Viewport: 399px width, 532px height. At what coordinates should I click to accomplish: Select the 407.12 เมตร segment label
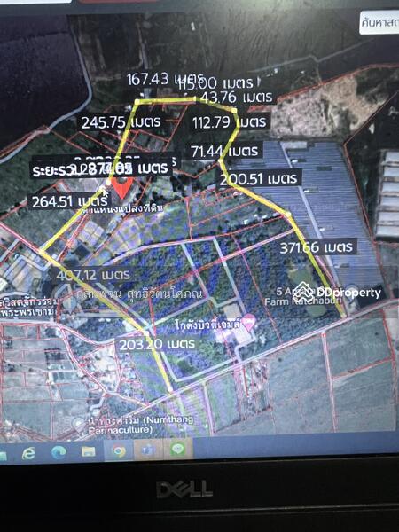(93, 275)
